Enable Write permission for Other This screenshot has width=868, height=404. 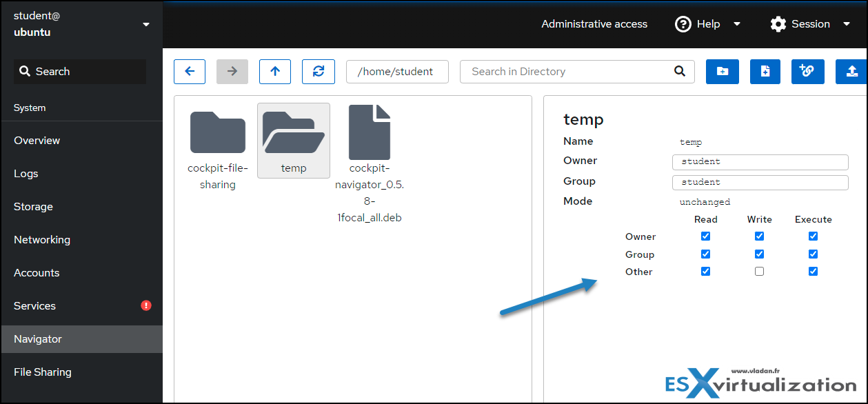(759, 272)
